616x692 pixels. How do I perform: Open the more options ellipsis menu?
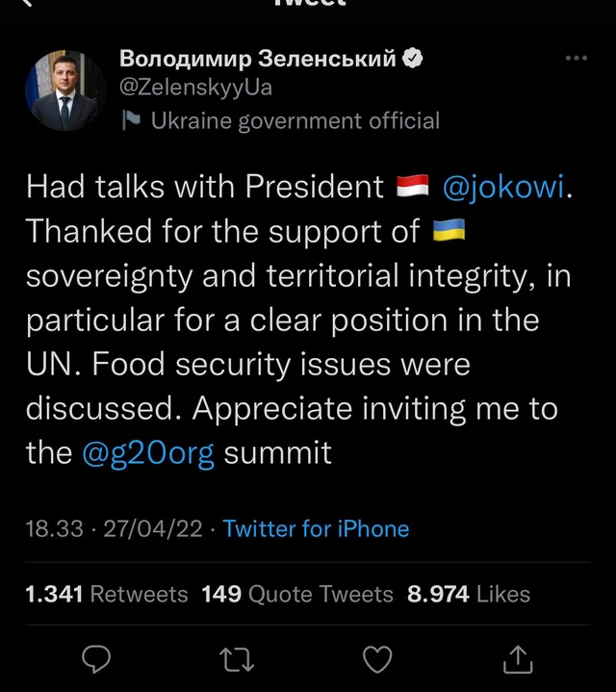coord(576,59)
